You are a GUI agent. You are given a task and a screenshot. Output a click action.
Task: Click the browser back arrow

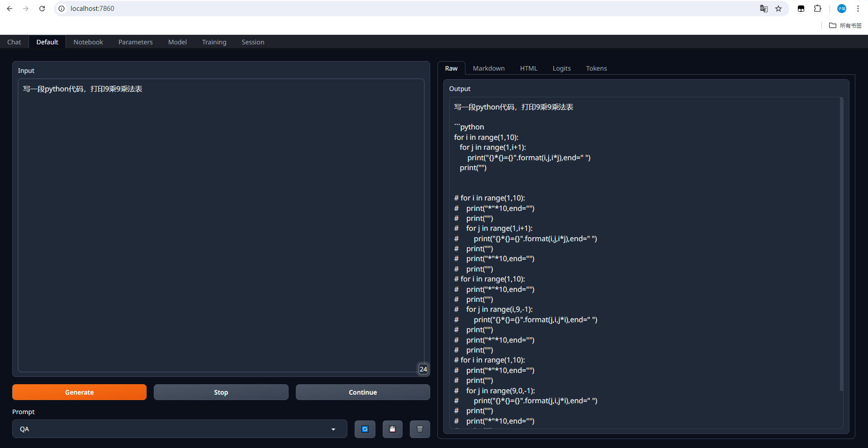click(9, 9)
